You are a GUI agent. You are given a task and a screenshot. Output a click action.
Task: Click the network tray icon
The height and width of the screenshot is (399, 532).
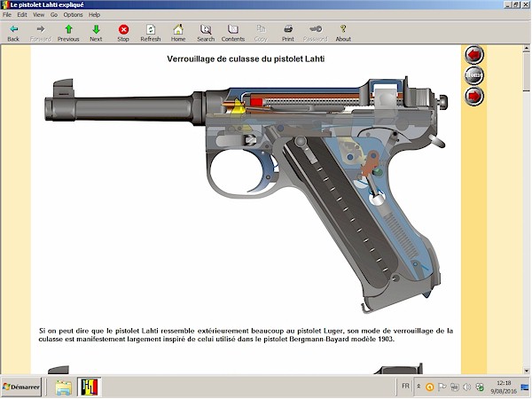pyautogui.click(x=455, y=387)
